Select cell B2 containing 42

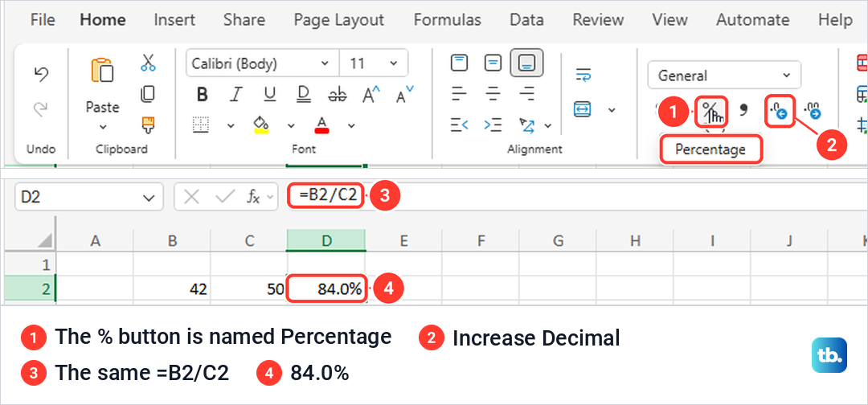[172, 288]
